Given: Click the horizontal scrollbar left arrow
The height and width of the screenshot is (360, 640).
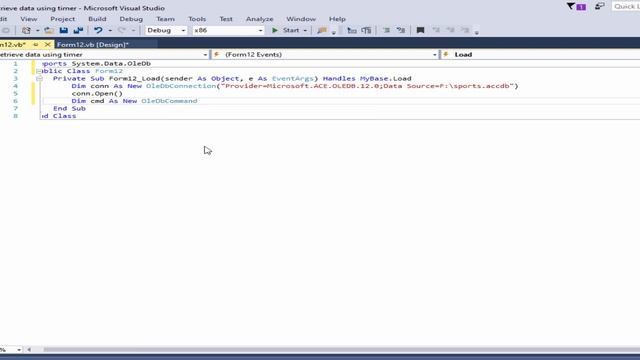Looking at the screenshot, I should (x=29, y=350).
